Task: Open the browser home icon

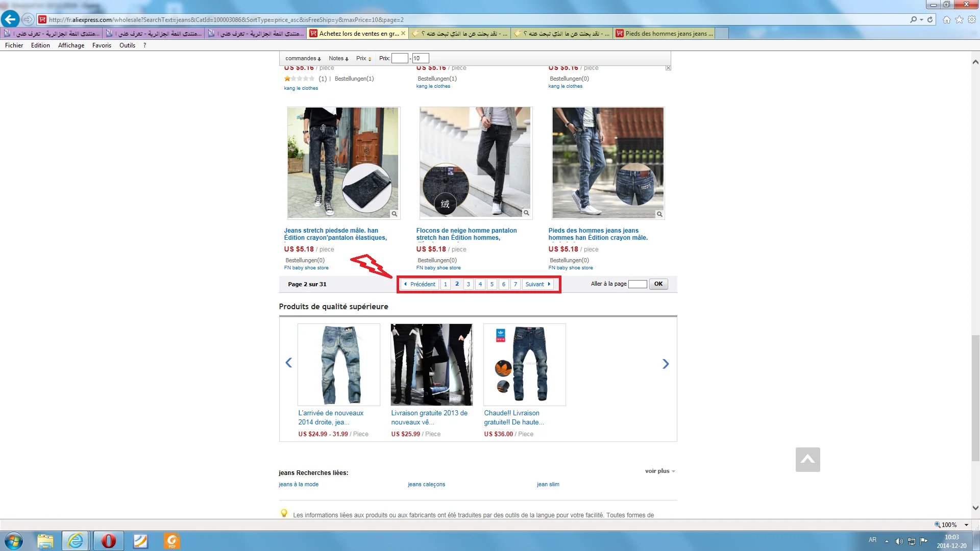Action: 947,19
